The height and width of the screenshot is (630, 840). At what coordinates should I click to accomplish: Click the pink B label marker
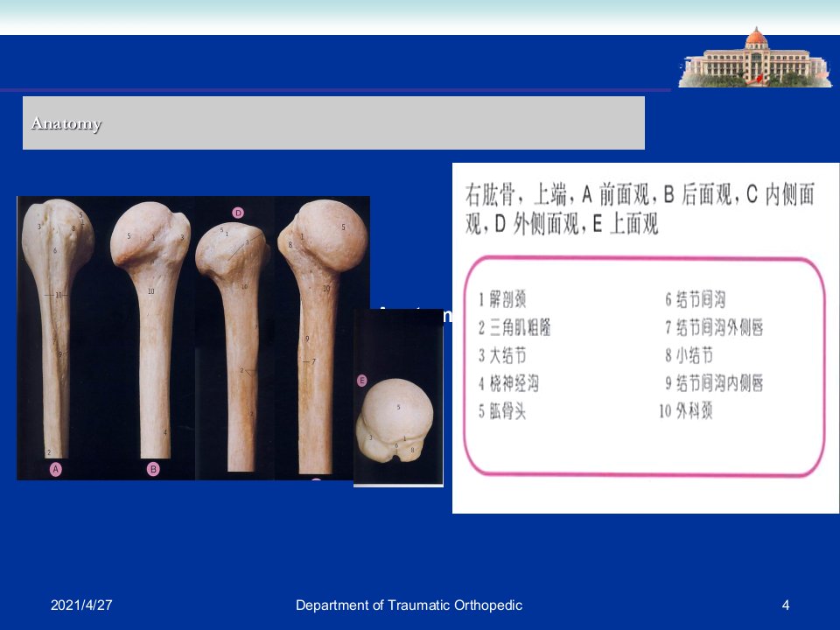pyautogui.click(x=153, y=469)
